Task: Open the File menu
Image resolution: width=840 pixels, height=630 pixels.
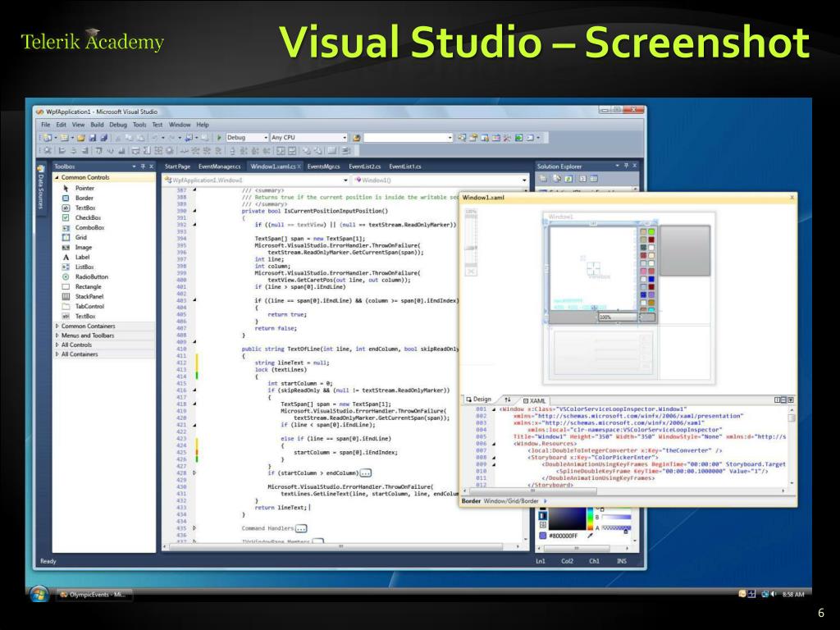Action: pyautogui.click(x=46, y=125)
